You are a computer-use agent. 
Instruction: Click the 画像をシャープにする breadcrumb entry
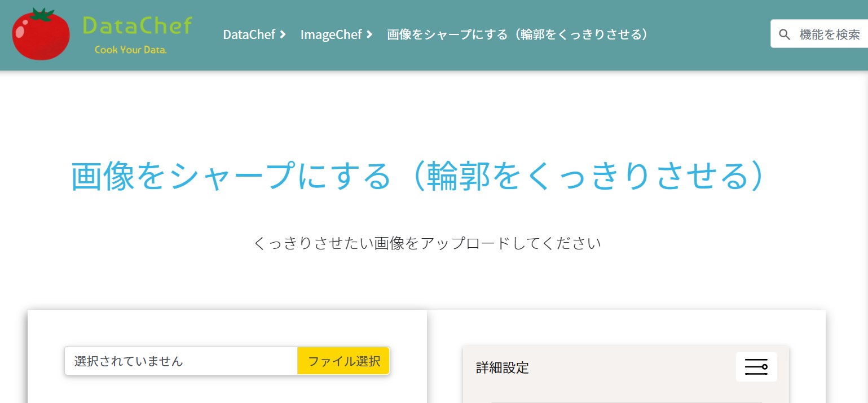[x=516, y=34]
